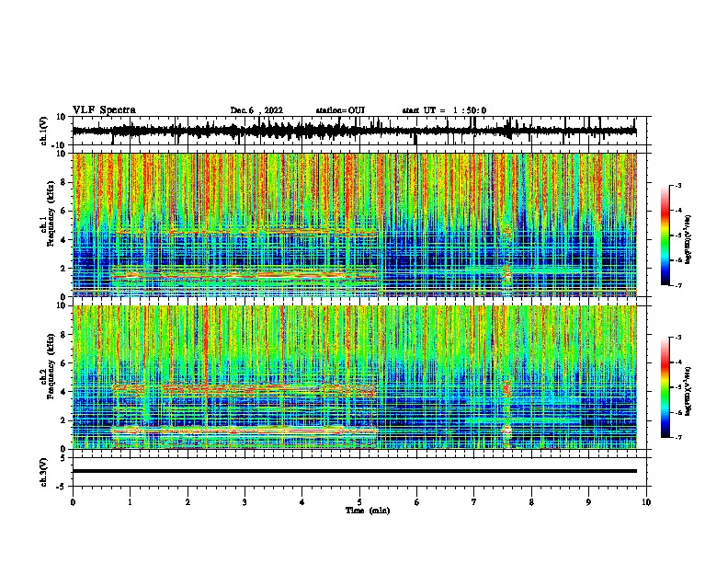The height and width of the screenshot is (563, 728).
Task: Click the "Time (min)" x-axis label
Action: [x=368, y=511]
